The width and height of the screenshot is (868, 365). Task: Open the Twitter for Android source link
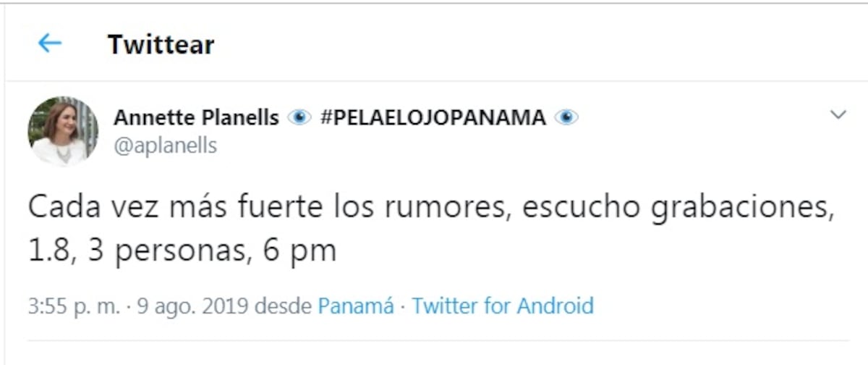[x=503, y=306]
